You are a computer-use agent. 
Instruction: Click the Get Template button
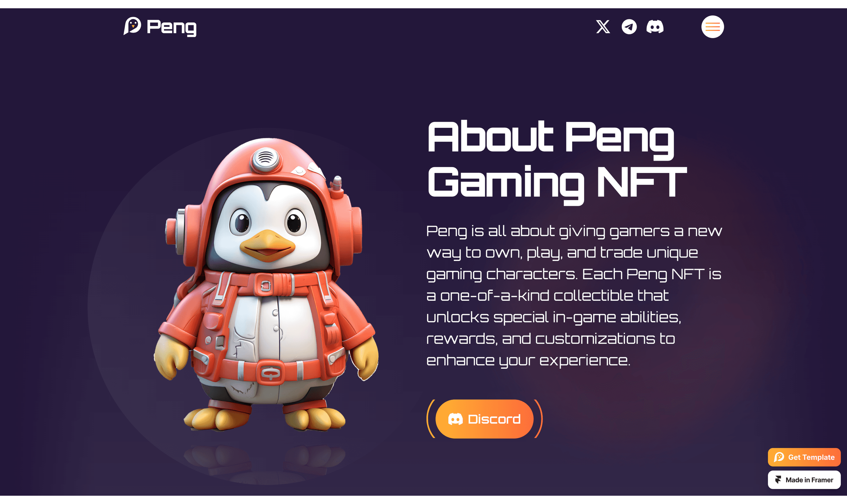[x=804, y=457]
